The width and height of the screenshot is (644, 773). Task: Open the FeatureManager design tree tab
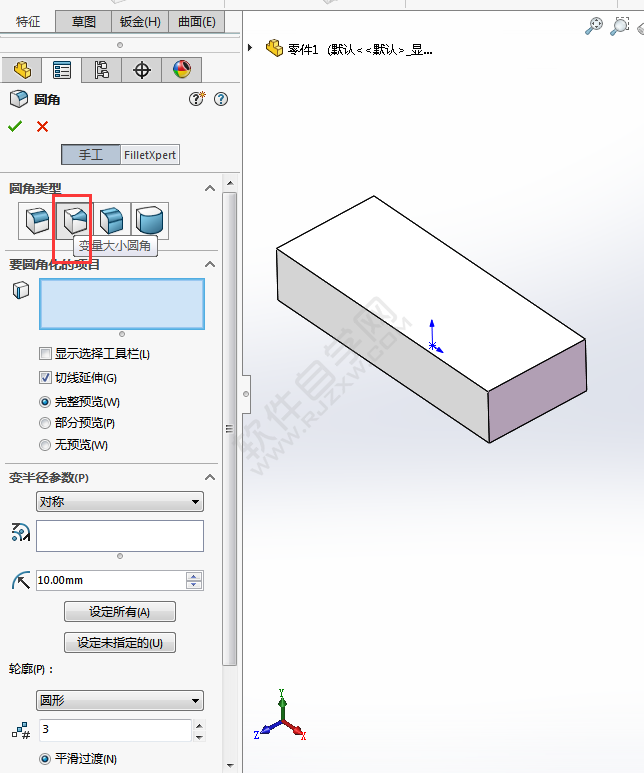[22, 70]
